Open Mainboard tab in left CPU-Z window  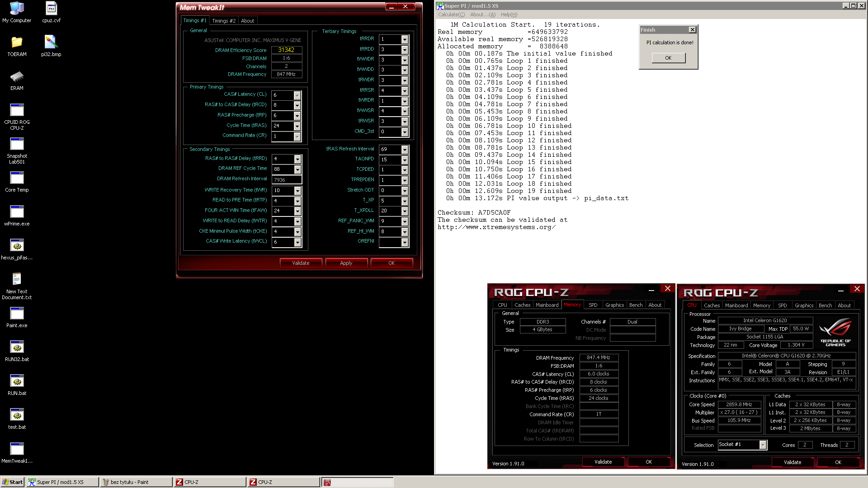point(547,305)
